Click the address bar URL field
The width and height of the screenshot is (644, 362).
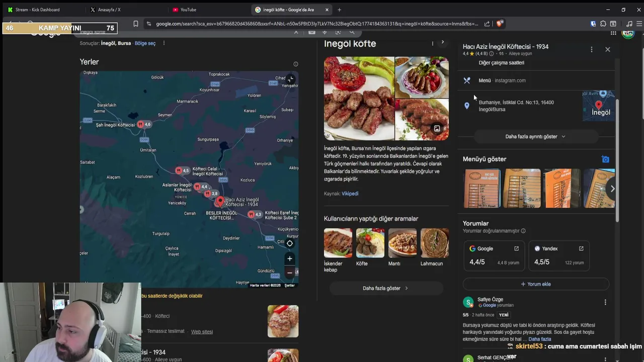click(317, 24)
